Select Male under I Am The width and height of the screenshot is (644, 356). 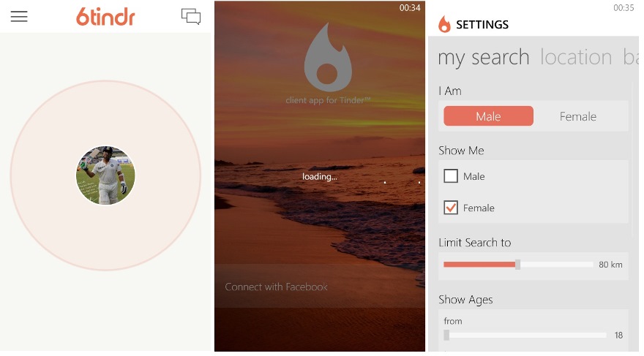[488, 116]
